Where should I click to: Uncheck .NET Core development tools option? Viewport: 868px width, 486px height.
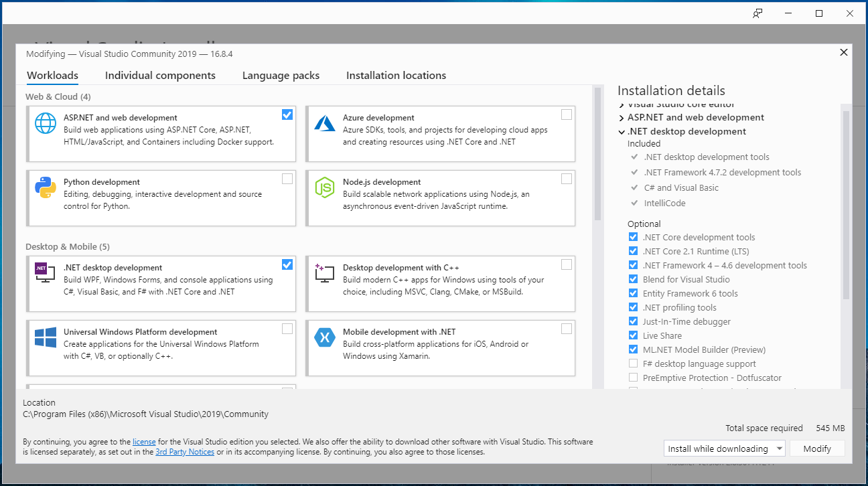pyautogui.click(x=633, y=237)
